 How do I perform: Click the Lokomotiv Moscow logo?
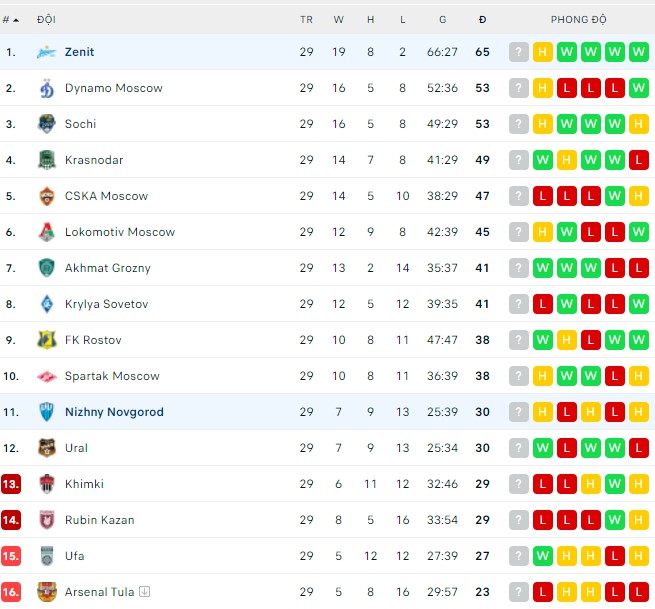[46, 232]
